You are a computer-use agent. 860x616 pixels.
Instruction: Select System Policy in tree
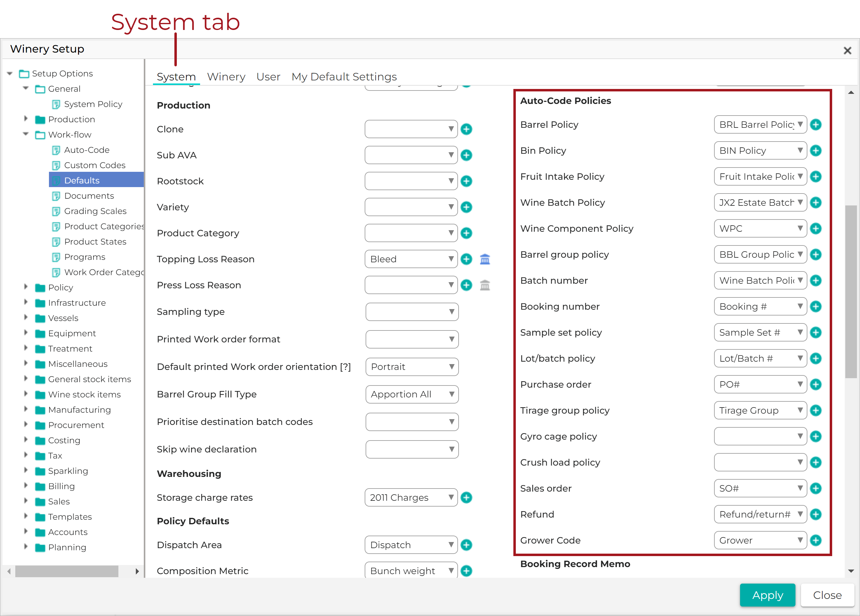click(93, 104)
